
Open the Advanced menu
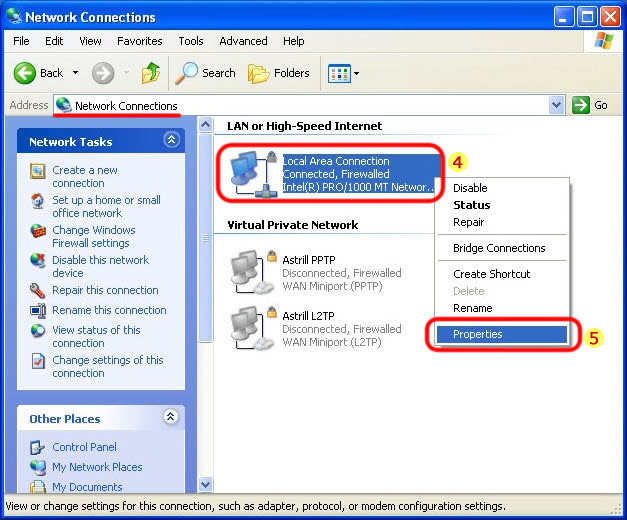243,41
